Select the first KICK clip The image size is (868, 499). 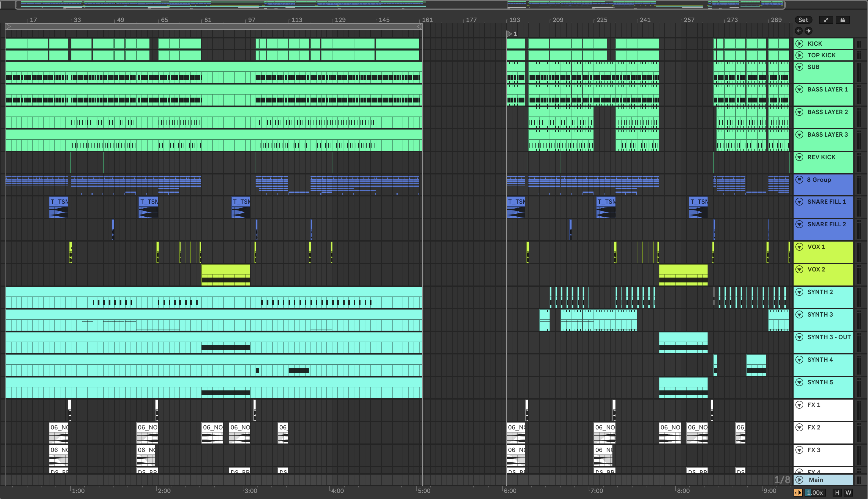(x=16, y=44)
